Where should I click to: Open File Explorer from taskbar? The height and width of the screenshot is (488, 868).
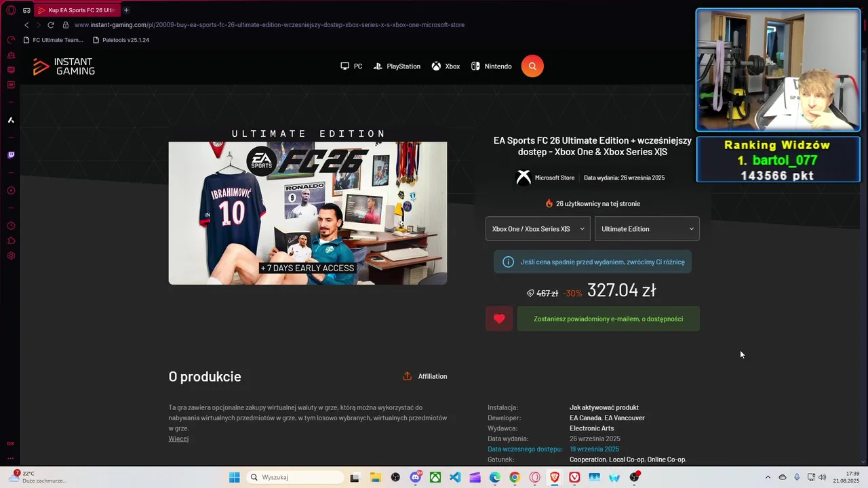(x=375, y=477)
